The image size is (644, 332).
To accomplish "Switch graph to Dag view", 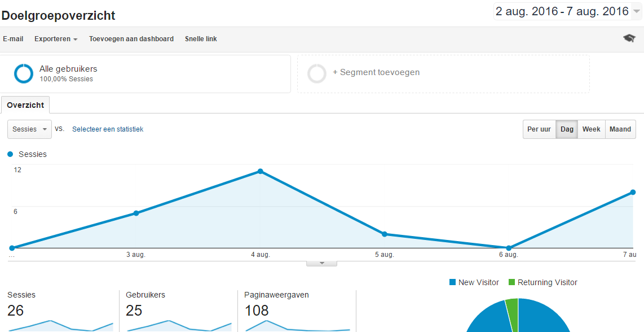I will tap(567, 129).
